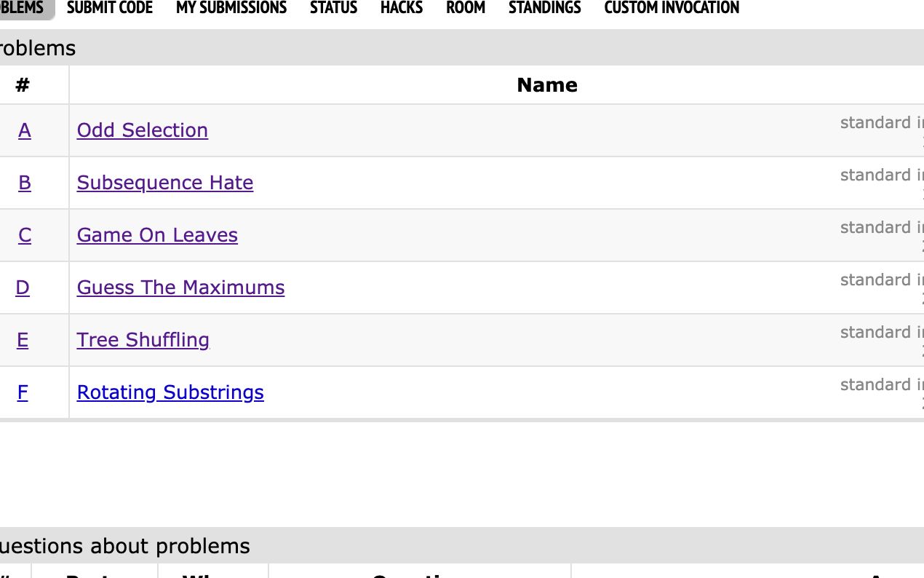Viewport: 924px width, 578px height.
Task: Open the MY SUBMISSIONS page
Action: [231, 8]
